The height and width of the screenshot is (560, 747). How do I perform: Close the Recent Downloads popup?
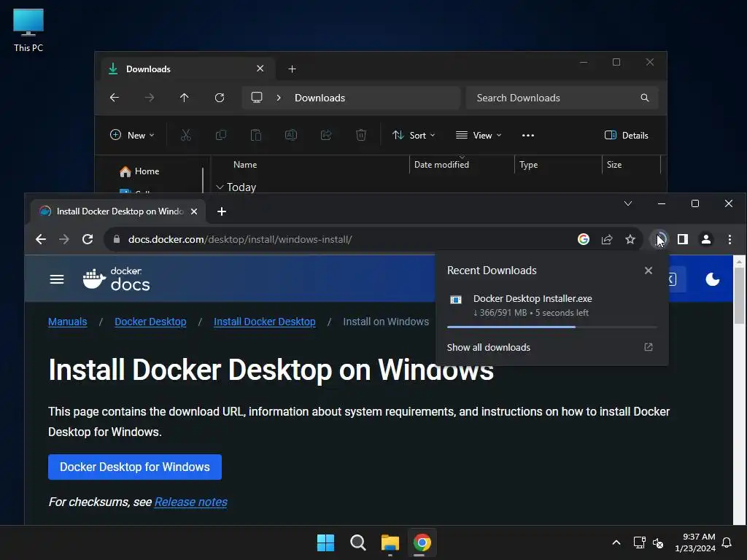point(649,271)
